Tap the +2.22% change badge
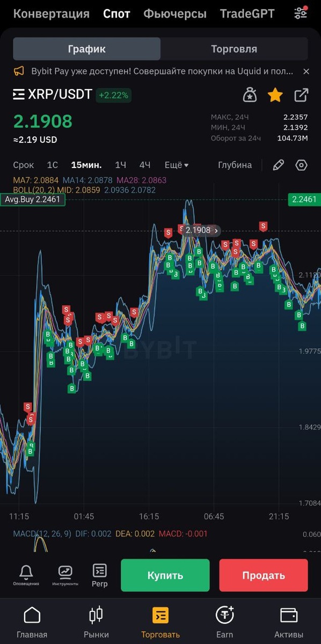 [113, 96]
